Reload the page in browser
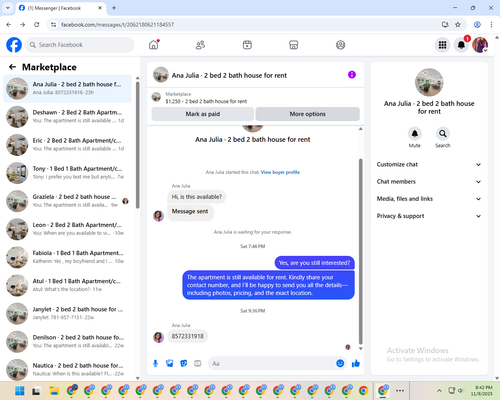The image size is (500, 400). click(x=37, y=24)
